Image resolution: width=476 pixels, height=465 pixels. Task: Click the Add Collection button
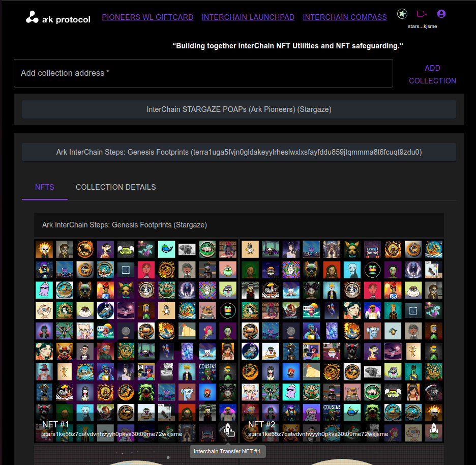point(432,74)
